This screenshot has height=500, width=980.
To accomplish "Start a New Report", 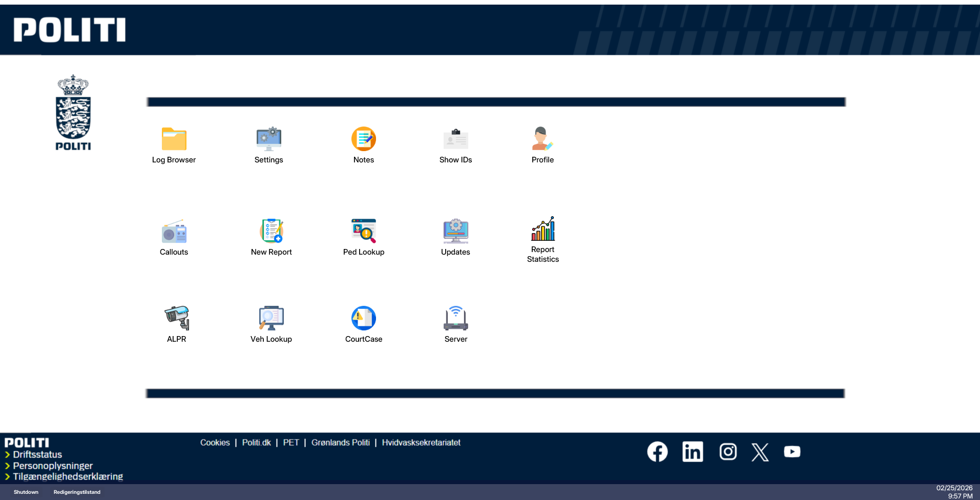I will (x=271, y=231).
